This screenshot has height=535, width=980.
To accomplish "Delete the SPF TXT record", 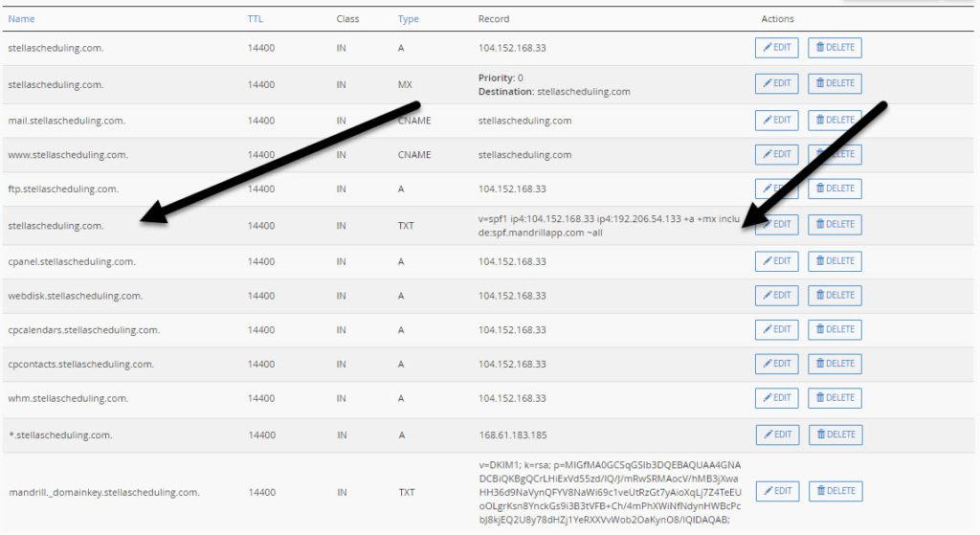I will tap(835, 224).
